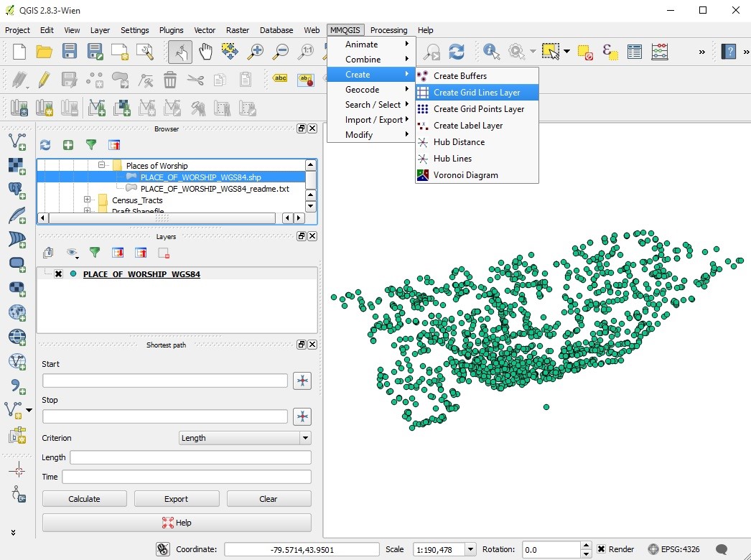The width and height of the screenshot is (751, 560).
Task: Open the Criterion dropdown in Shortest path
Action: click(x=304, y=438)
